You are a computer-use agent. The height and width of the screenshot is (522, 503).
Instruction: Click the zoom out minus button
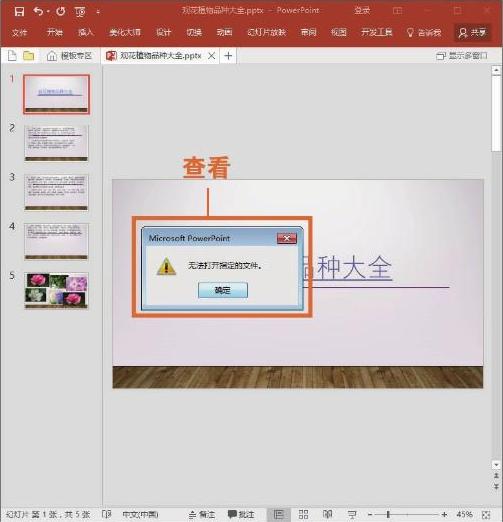click(x=370, y=515)
